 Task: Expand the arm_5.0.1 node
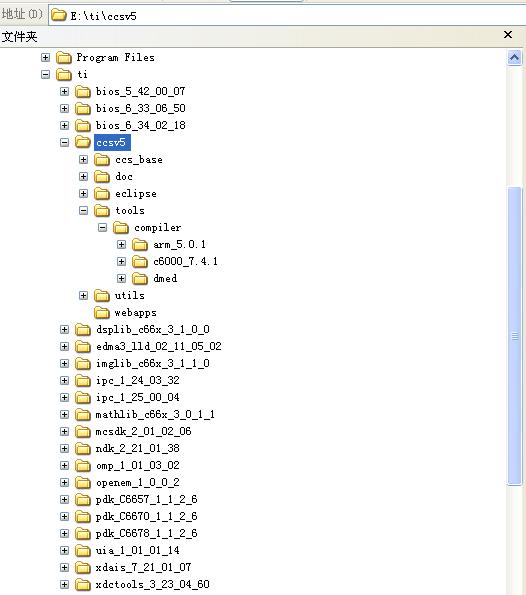121,245
